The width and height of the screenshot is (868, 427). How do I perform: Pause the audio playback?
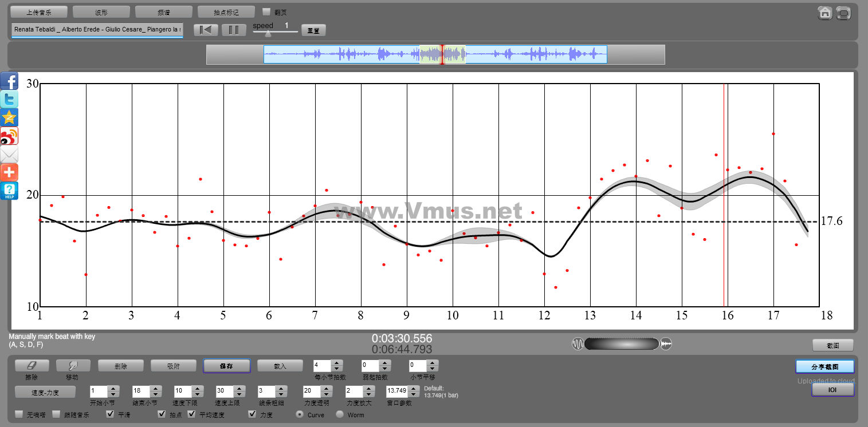tap(233, 30)
